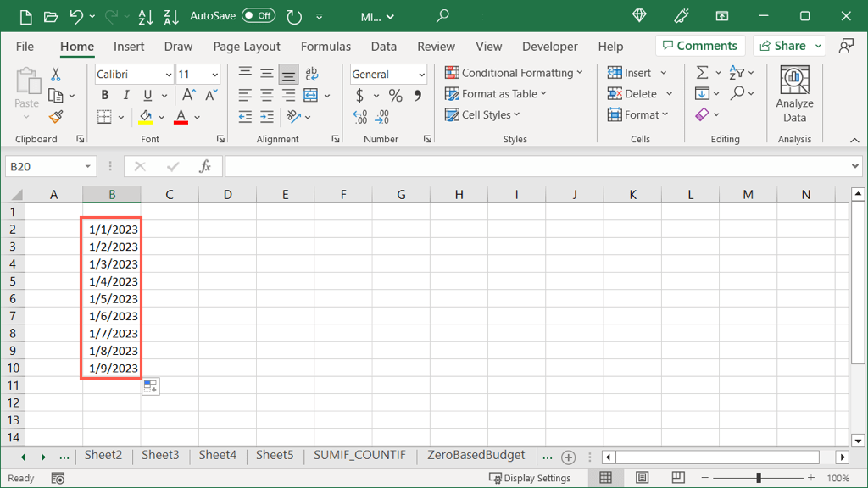Click the diamond Premium icon in the title bar
868x488 pixels.
[639, 16]
